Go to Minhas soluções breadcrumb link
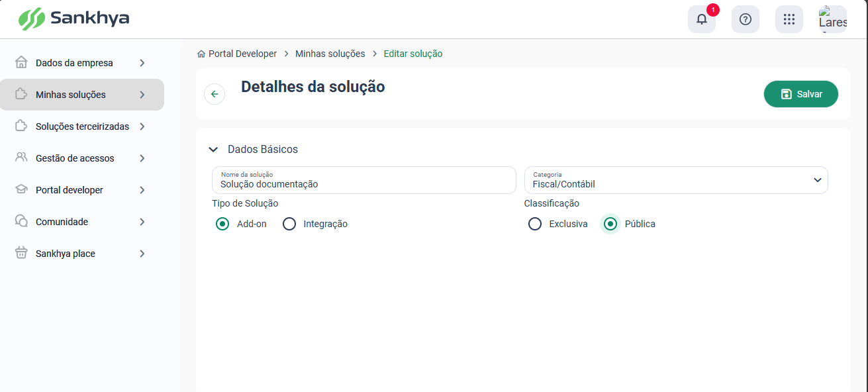The image size is (868, 392). 330,54
